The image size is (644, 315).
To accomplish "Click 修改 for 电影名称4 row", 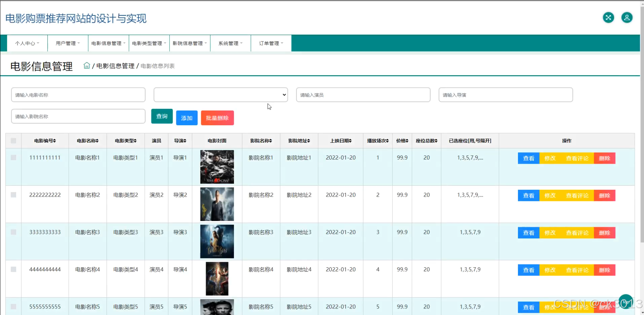I will (550, 270).
